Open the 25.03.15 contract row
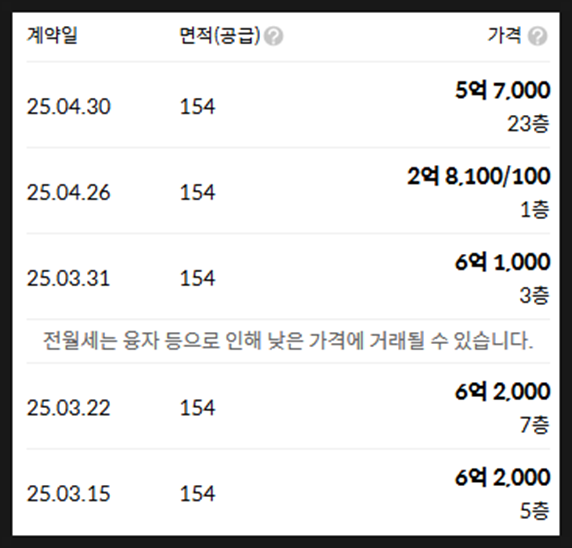The image size is (572, 548). coord(288,492)
